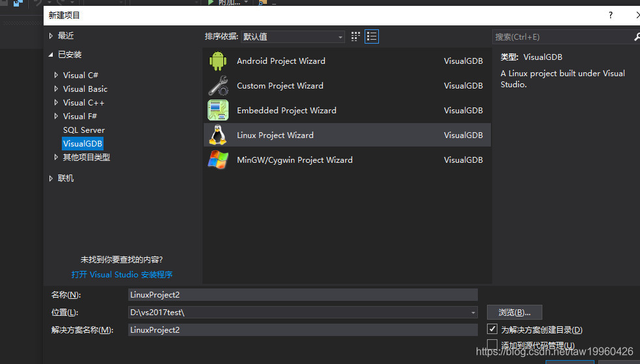Select Embedded Project Wizard text

(x=286, y=111)
